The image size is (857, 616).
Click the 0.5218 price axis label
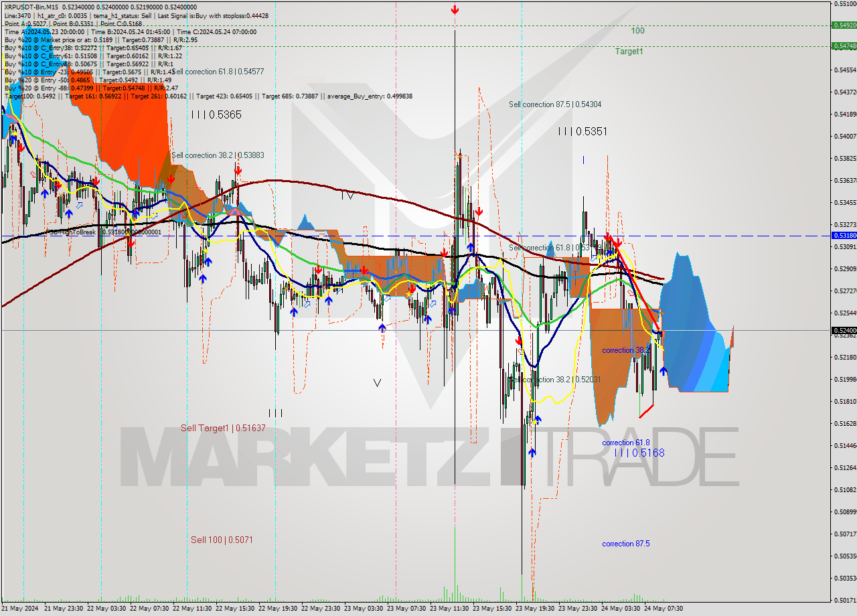[845, 357]
